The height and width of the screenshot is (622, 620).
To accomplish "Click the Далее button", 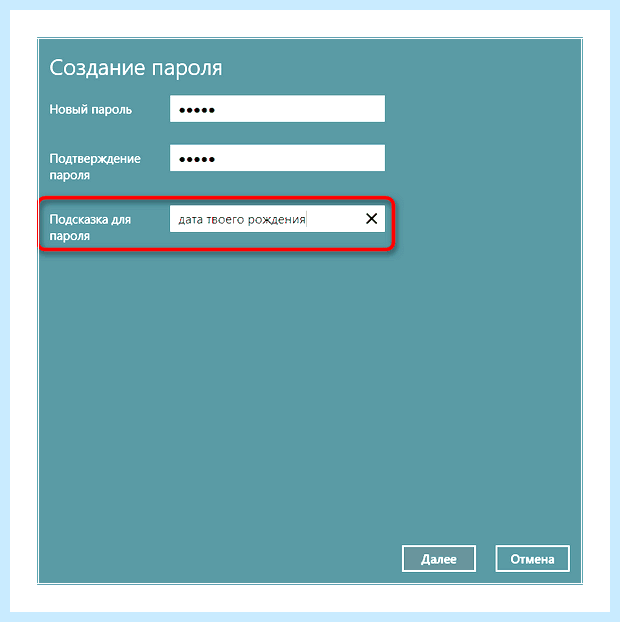I will coord(439,559).
